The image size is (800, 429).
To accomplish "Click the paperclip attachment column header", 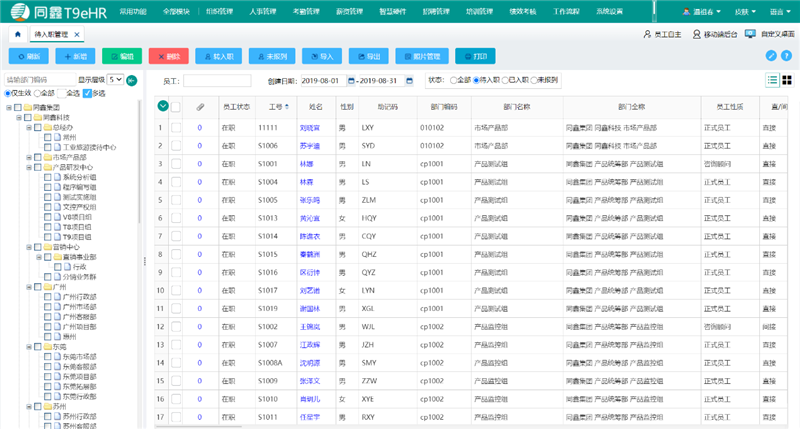I will (199, 106).
